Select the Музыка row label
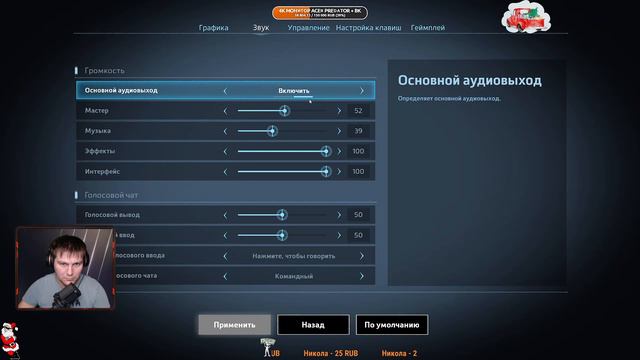Viewport: 640px width, 360px height. coord(98,131)
